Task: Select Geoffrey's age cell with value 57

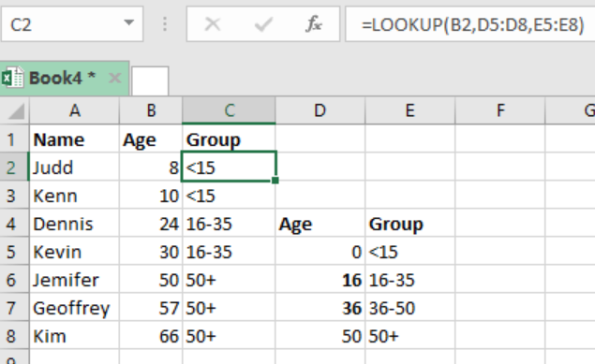Action: pos(151,308)
